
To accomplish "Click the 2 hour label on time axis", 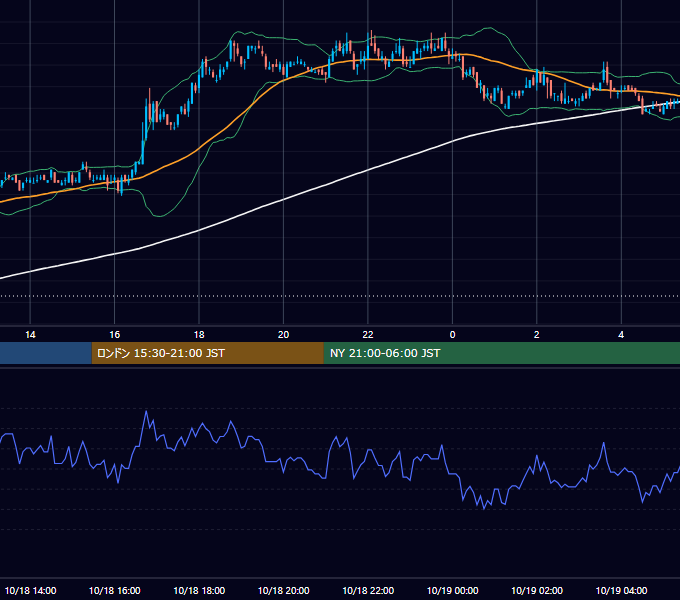I will pos(536,335).
